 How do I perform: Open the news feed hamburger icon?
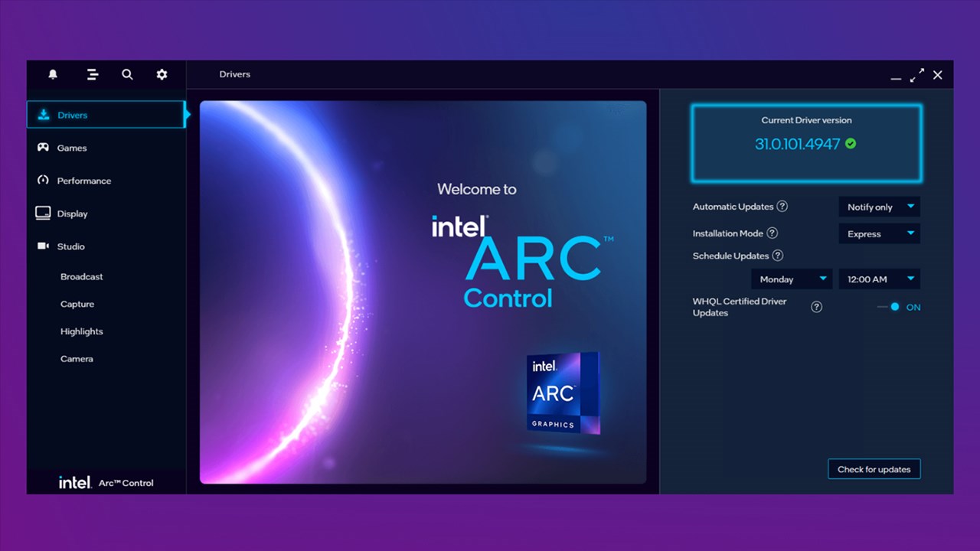click(x=92, y=74)
